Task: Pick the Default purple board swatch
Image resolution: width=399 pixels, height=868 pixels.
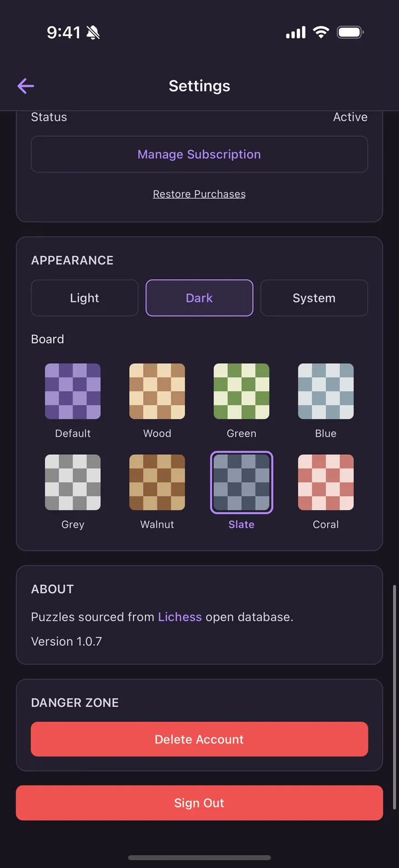Action: pos(73,391)
